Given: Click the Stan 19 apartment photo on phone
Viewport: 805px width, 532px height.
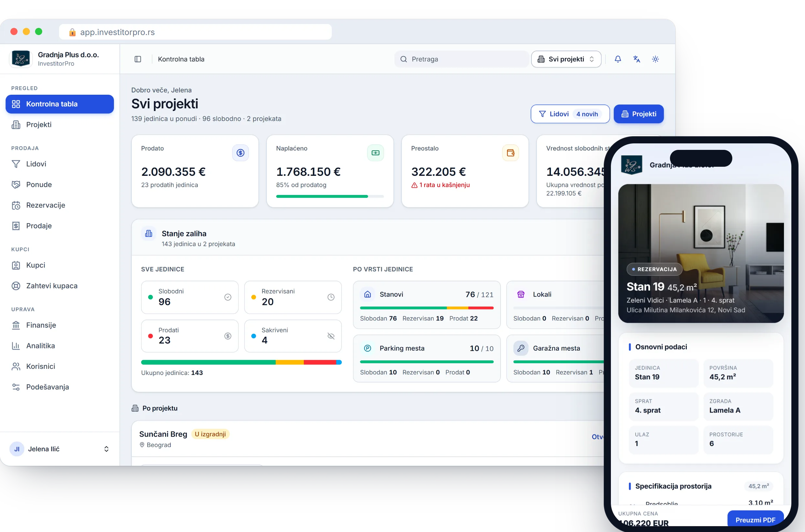Looking at the screenshot, I should coord(701,253).
